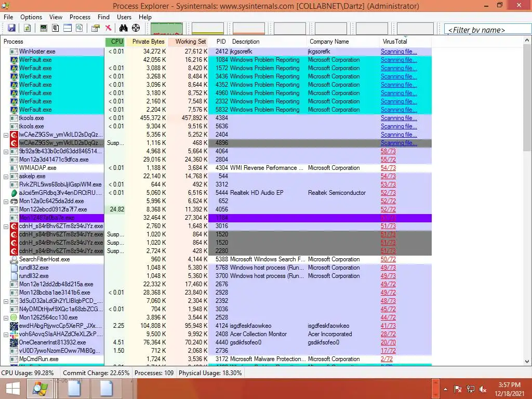Sort by the PID column header
The image size is (532, 399).
click(x=221, y=42)
